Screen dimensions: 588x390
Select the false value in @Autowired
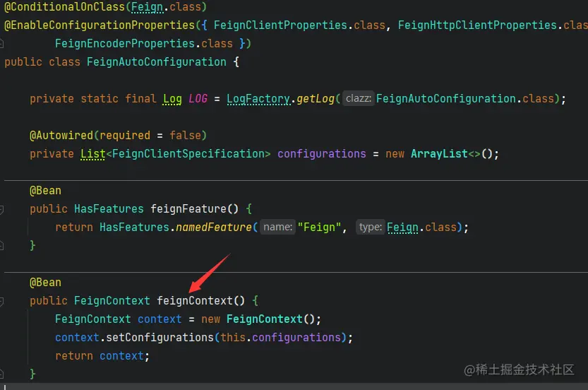[x=185, y=136]
